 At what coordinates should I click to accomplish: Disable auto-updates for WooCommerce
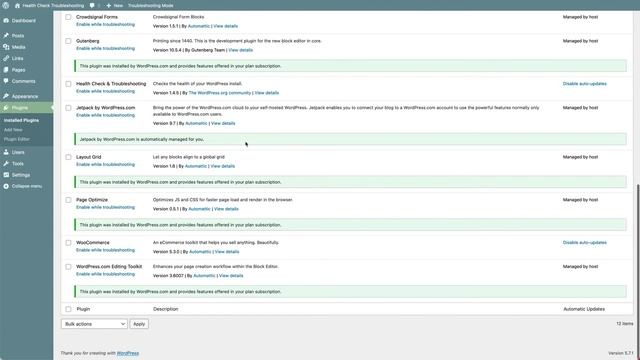pos(584,242)
